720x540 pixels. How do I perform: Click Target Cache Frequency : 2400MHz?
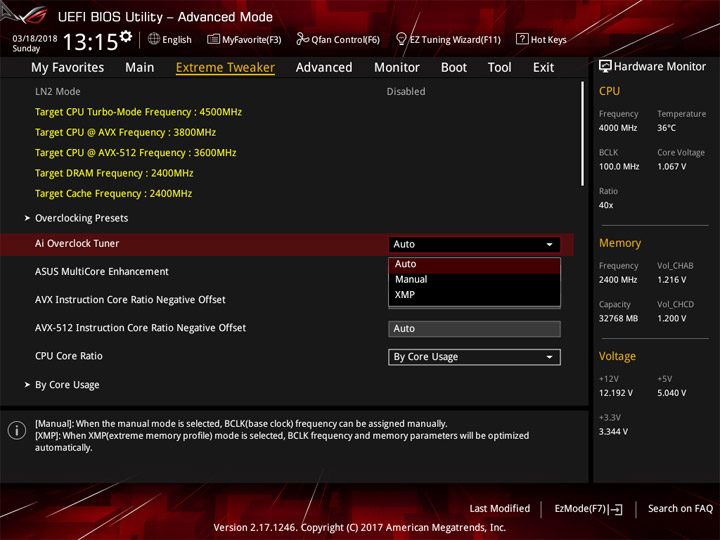[x=113, y=193]
